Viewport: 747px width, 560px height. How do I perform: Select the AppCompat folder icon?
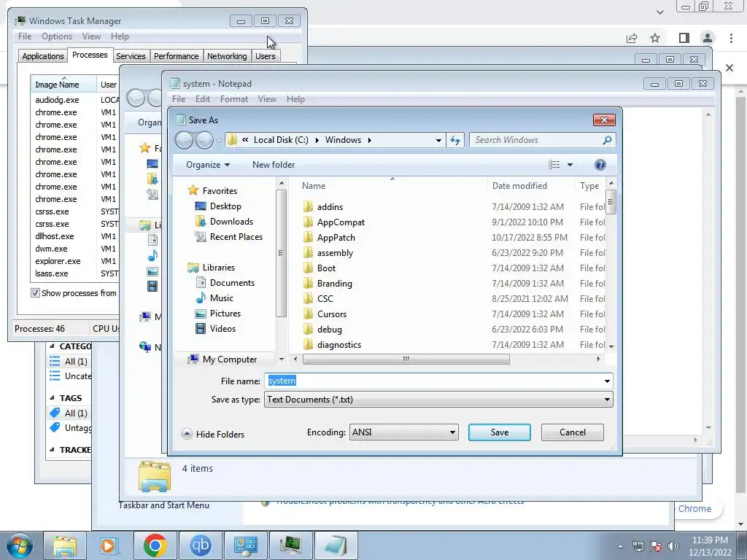tap(309, 222)
